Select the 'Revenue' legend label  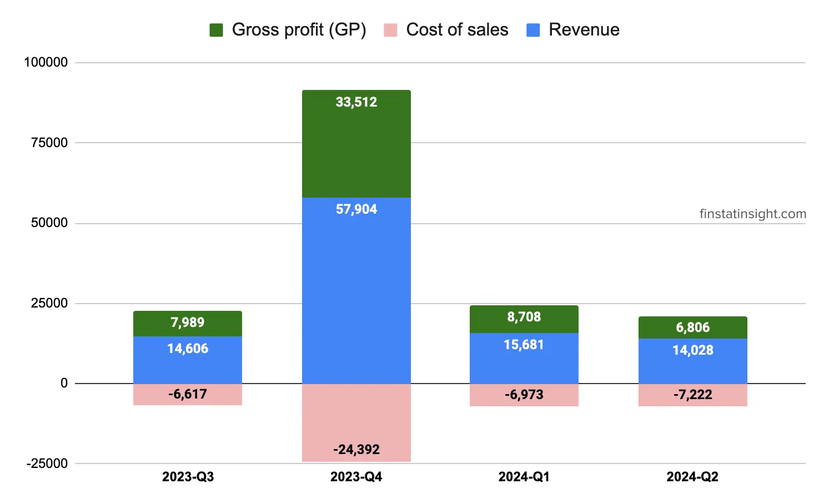pyautogui.click(x=584, y=30)
